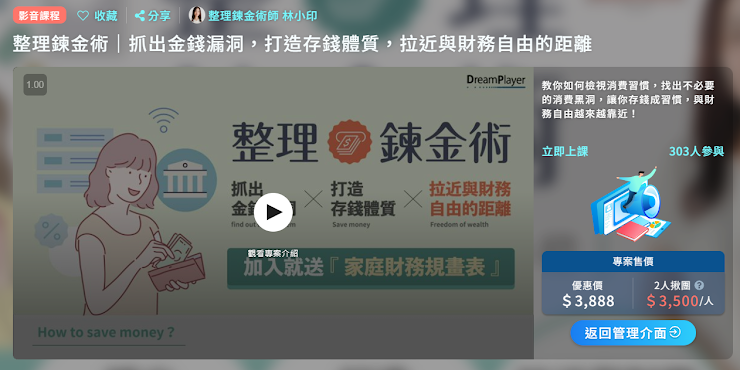Click the 觀看專案介紹 label under play button
Image resolution: width=740 pixels, height=370 pixels.
click(x=272, y=253)
